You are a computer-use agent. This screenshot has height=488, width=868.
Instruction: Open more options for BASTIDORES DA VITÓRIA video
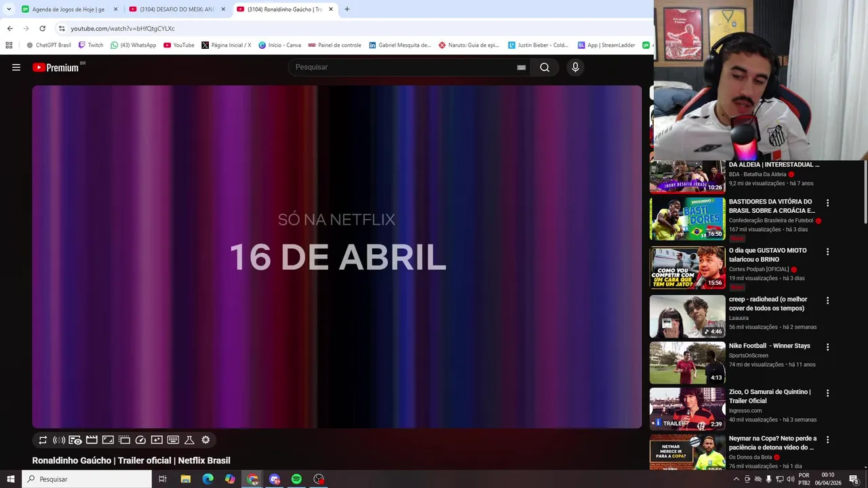827,203
